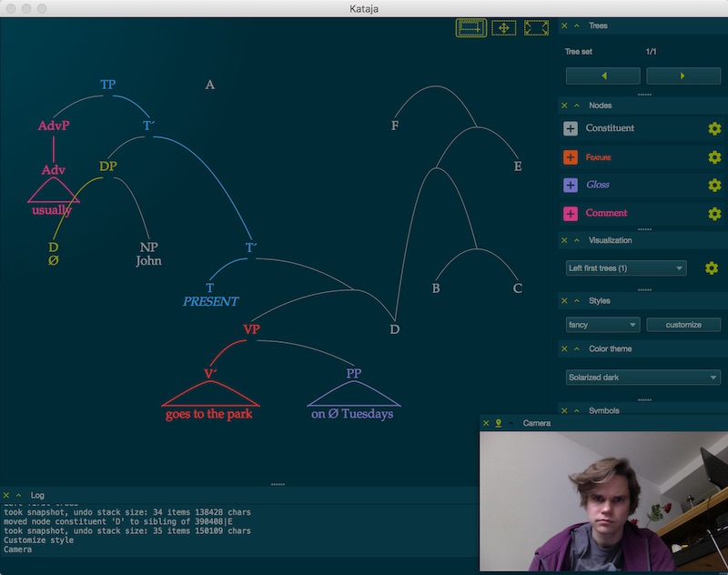Click the 'usually' triangle node
The height and width of the screenshot is (575, 728).
coord(53,210)
